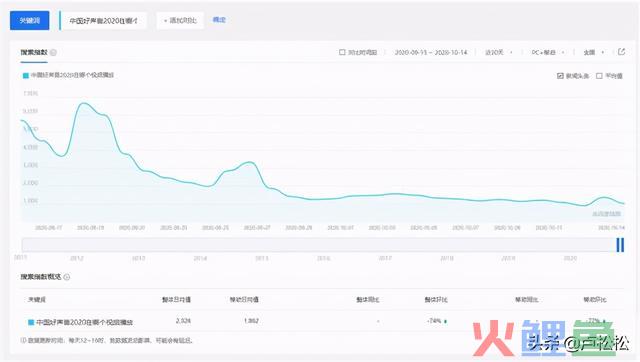The width and height of the screenshot is (640, 362).
Task: Click the 2020 year label on timeline
Action: (570, 258)
